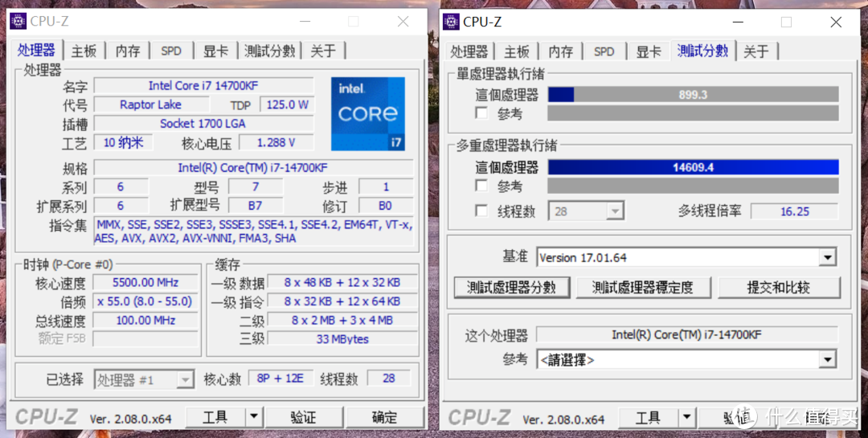This screenshot has height=438, width=868.
Task: Switch to 显卡 tab in right CPU-Z window
Action: pos(648,51)
